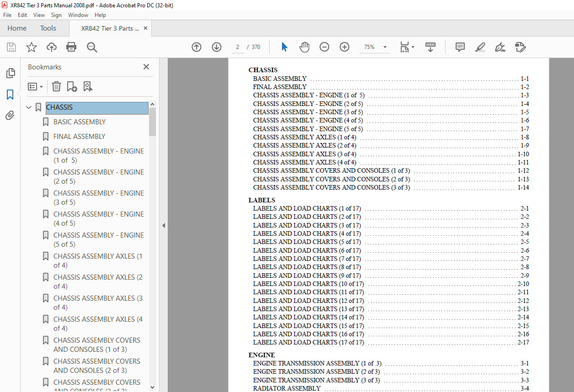Viewport: 574px width, 392px height.
Task: Click the BASIC ASSEMBLY 1-1 contents entry
Action: [391, 79]
